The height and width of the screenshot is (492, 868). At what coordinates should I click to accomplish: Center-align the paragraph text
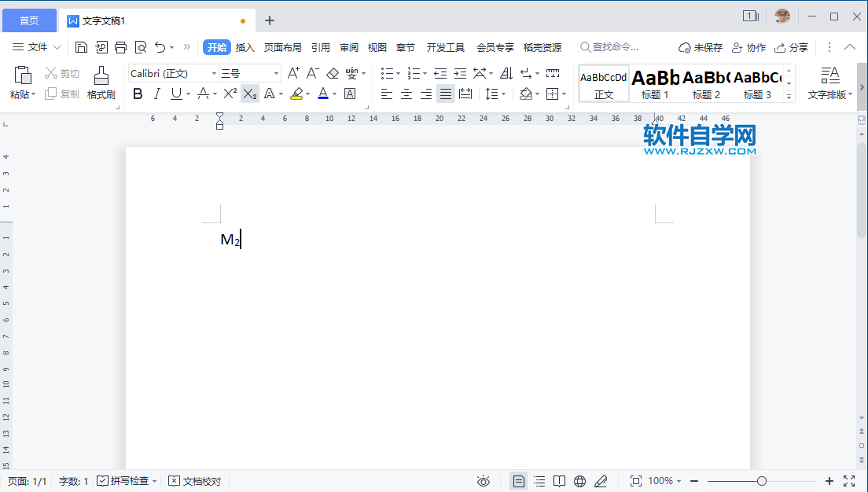pos(406,94)
